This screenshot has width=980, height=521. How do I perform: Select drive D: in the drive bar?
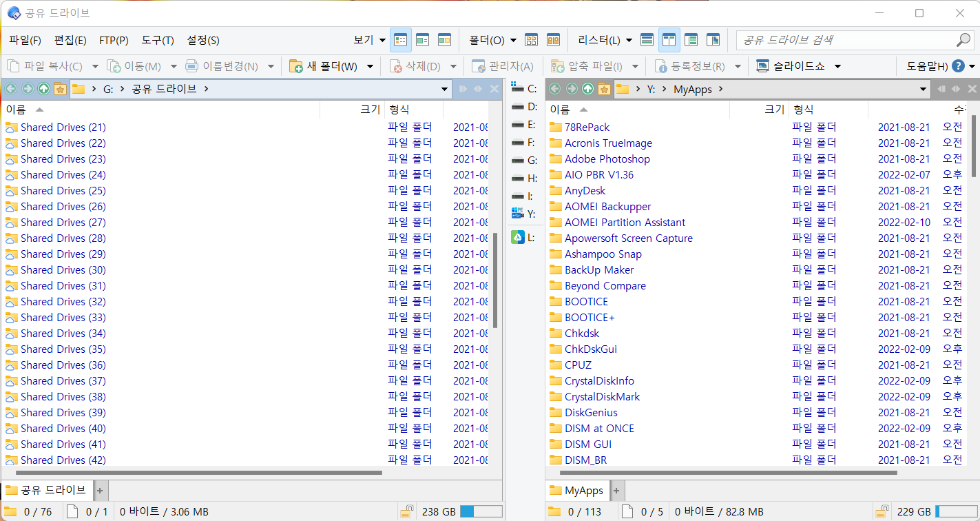coord(524,107)
